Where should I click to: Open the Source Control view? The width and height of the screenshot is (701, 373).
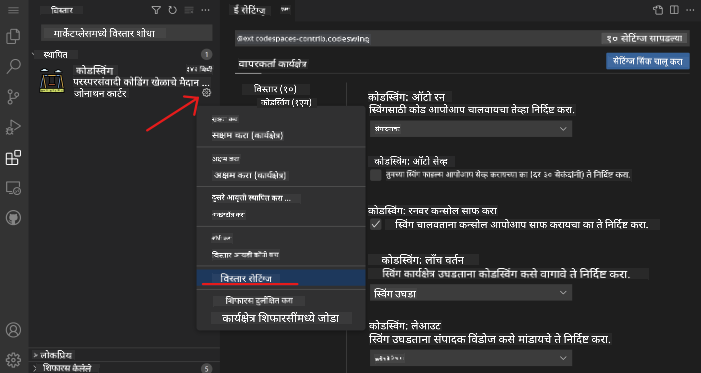tap(13, 97)
